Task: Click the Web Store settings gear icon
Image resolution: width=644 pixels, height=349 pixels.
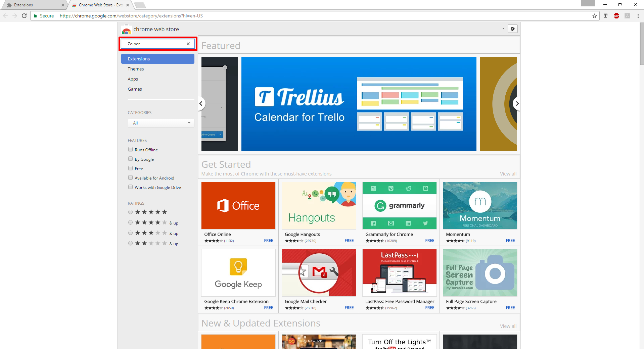Action: tap(512, 29)
